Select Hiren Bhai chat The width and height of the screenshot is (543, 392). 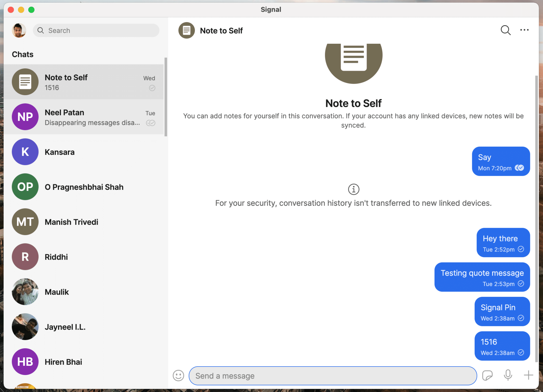[84, 362]
